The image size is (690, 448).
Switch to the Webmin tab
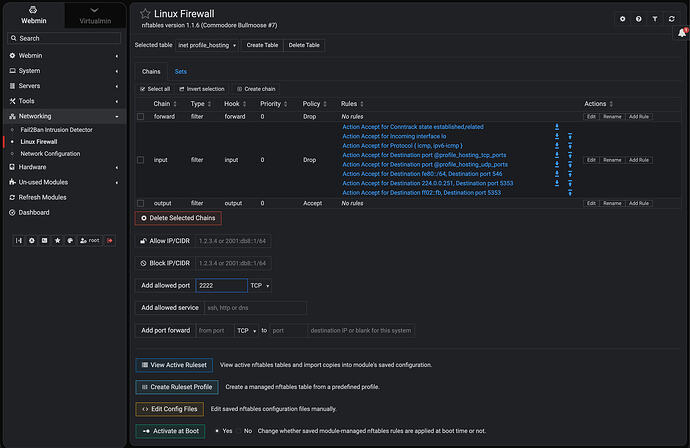tap(34, 16)
